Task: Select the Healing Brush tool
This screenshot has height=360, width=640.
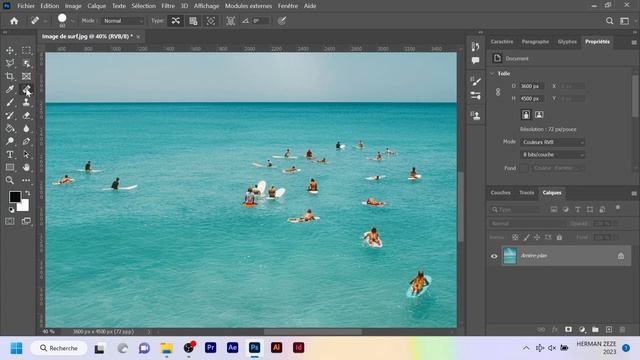Action: pyautogui.click(x=26, y=89)
